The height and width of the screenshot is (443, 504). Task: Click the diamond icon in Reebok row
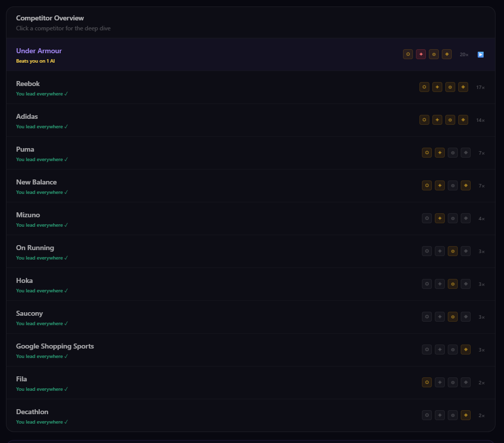pos(463,87)
